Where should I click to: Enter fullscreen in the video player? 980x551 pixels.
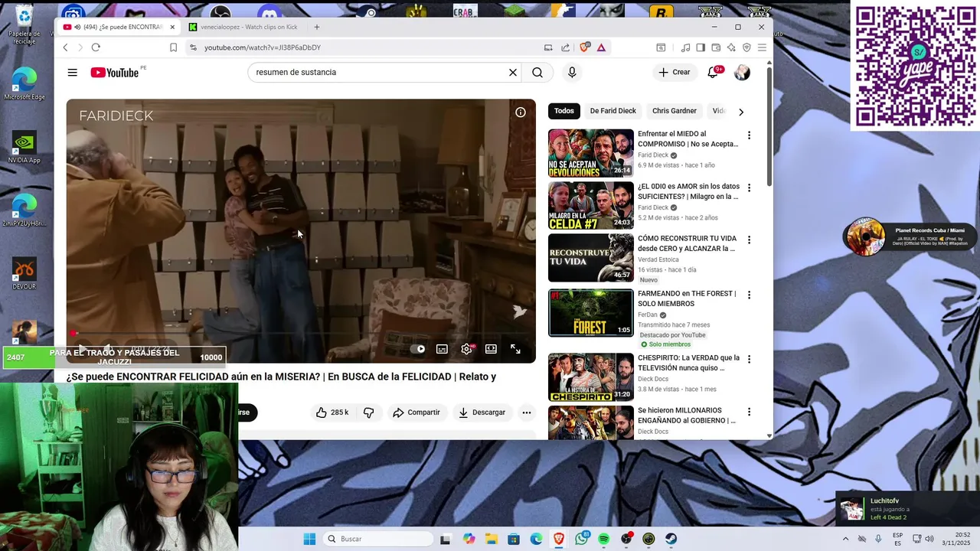[x=515, y=349]
